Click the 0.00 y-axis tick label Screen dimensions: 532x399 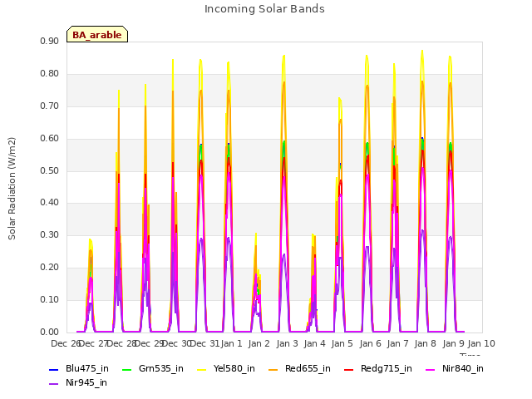pos(49,332)
